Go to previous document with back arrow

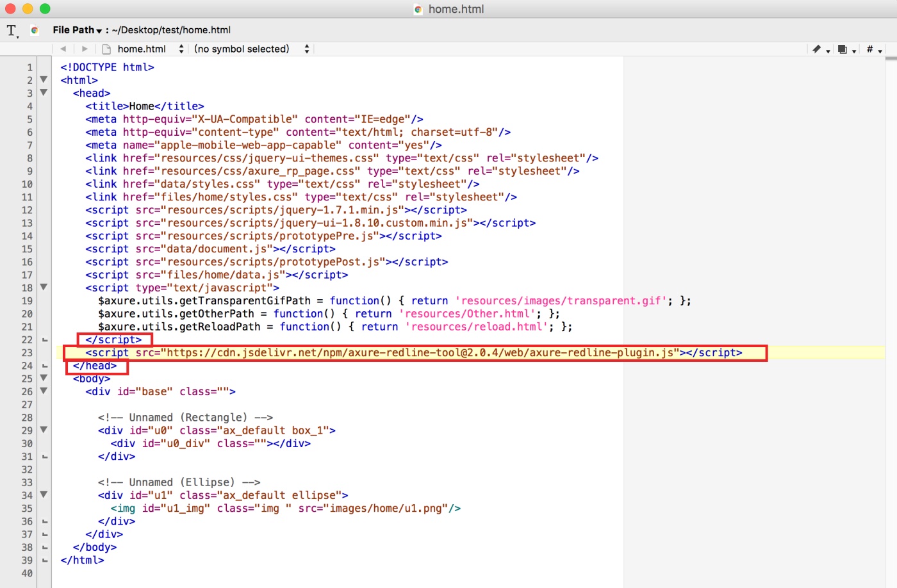(x=63, y=49)
